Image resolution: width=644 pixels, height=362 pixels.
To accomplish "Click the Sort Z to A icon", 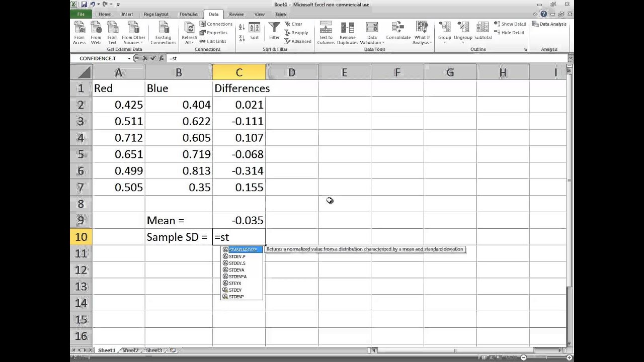I will point(242,38).
